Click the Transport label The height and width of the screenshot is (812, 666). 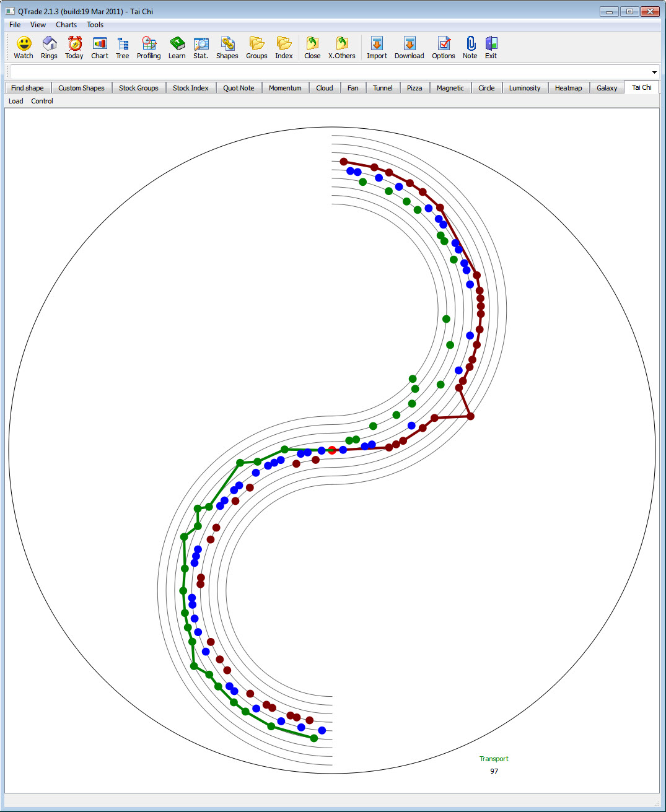click(x=493, y=758)
